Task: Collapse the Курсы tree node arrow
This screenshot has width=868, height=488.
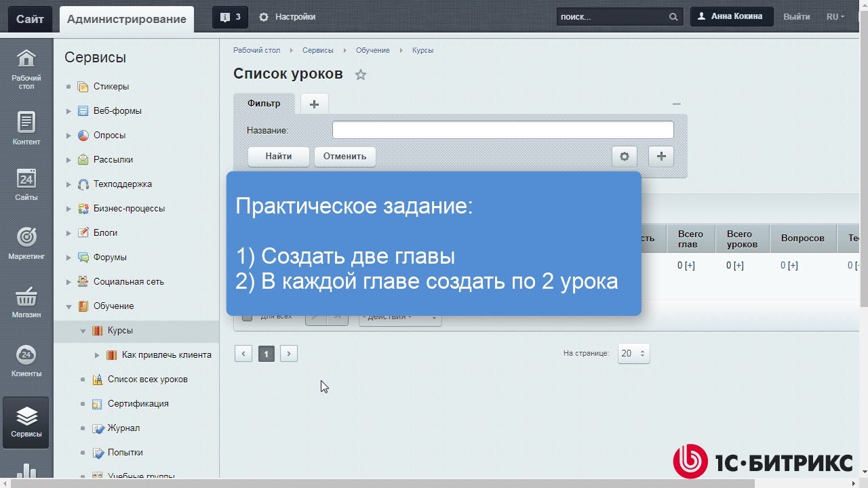Action: pyautogui.click(x=83, y=331)
